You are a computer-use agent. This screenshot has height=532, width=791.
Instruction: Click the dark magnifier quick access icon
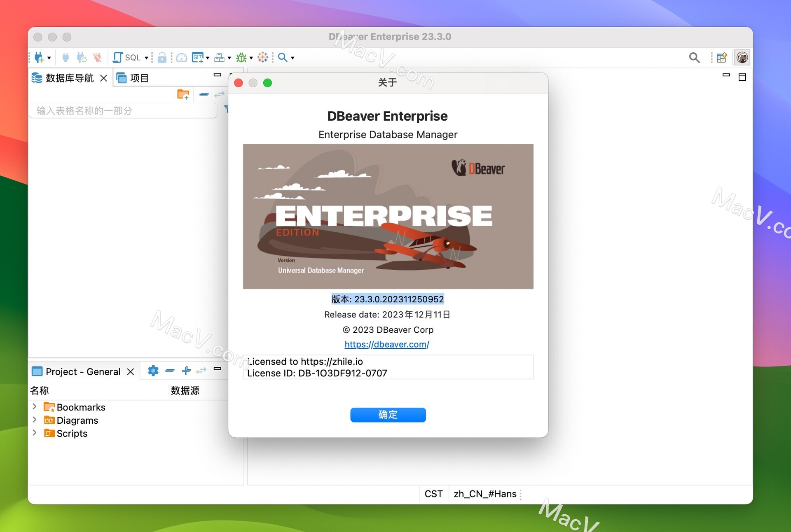[x=694, y=58]
